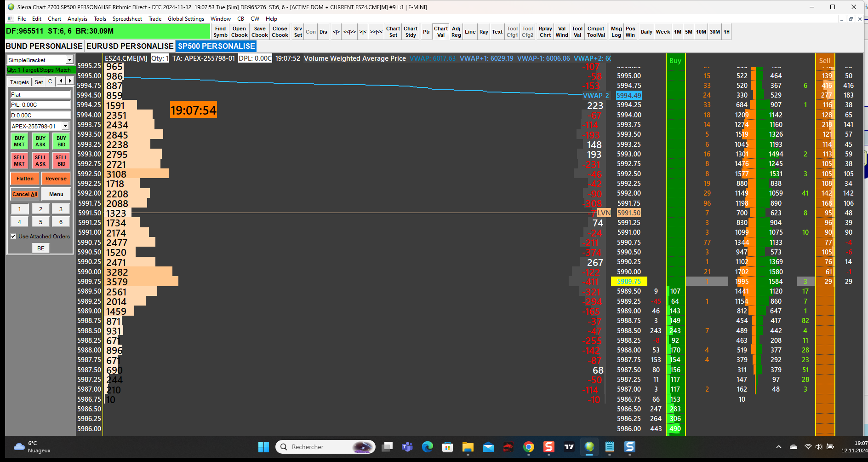Screen dimensions: 868x462
Task: Click the Find Symbol toolbar button
Action: coord(220,32)
